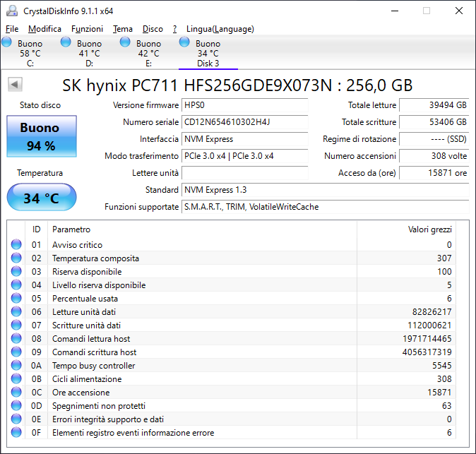Click the status orb for Letture unità dati
The image size is (476, 454).
point(16,311)
